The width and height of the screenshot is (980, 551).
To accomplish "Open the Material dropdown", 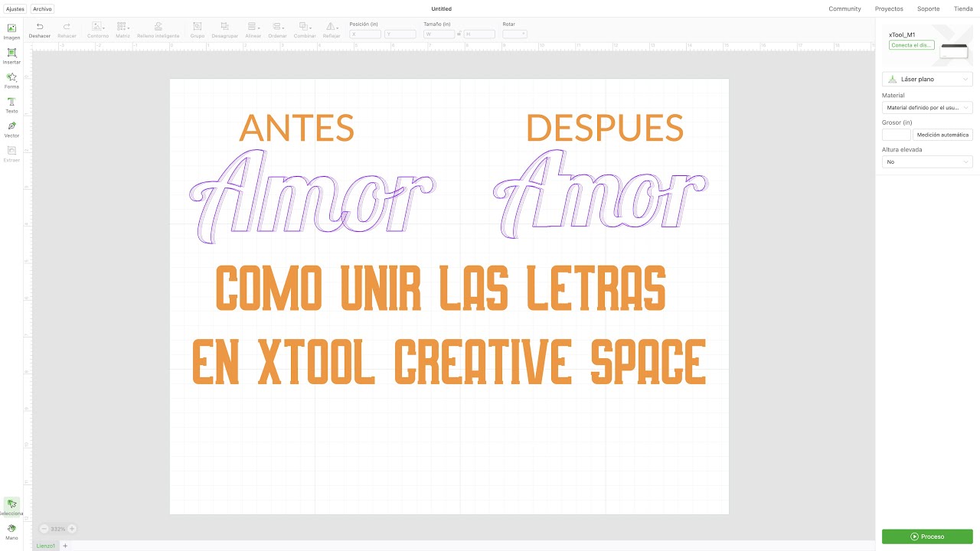I will click(x=927, y=108).
